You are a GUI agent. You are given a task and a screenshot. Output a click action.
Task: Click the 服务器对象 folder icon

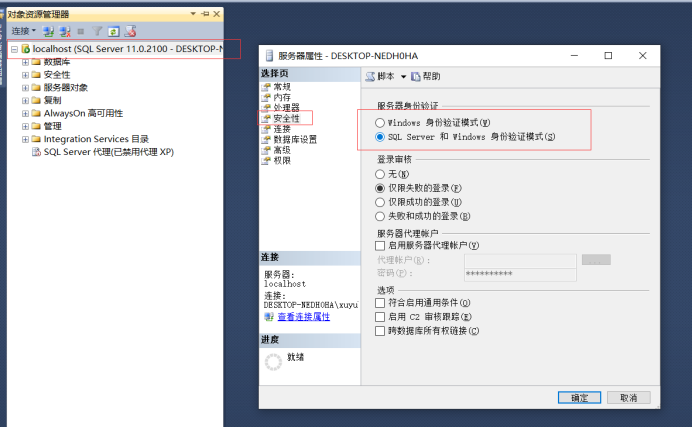click(x=36, y=87)
